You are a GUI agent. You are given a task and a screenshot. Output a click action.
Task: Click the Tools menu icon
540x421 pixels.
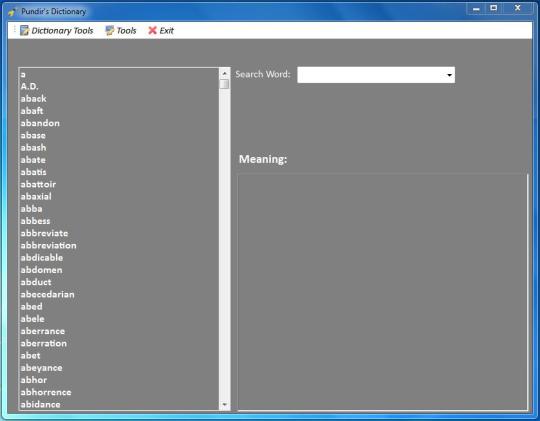[110, 31]
